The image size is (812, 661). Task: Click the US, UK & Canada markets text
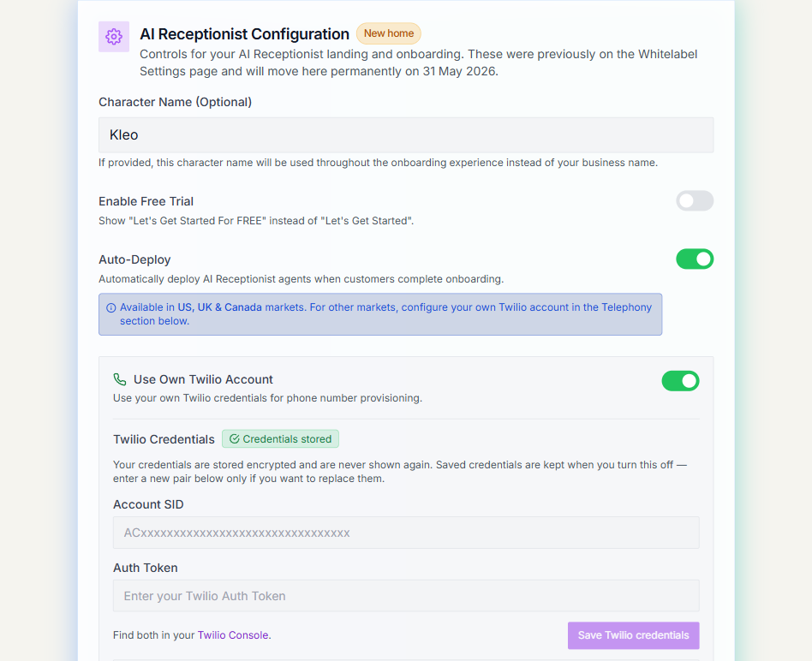(219, 307)
